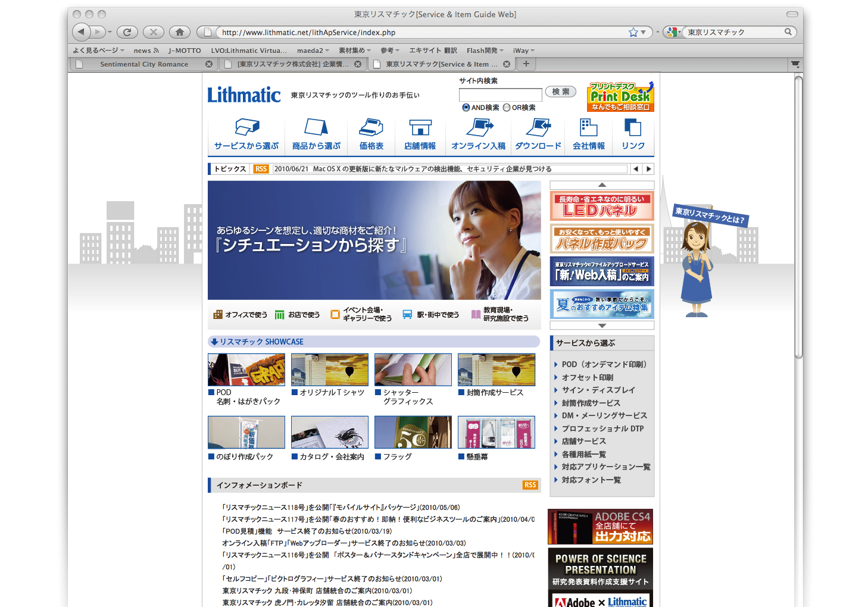Open the back/forward history dropdown arrow
Viewport: 868px width, 607px height.
click(110, 32)
